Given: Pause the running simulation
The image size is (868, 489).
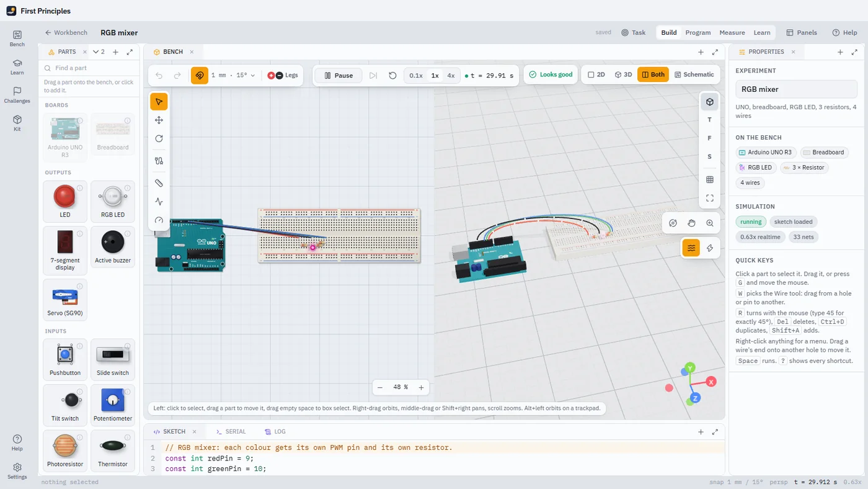Looking at the screenshot, I should [x=338, y=75].
